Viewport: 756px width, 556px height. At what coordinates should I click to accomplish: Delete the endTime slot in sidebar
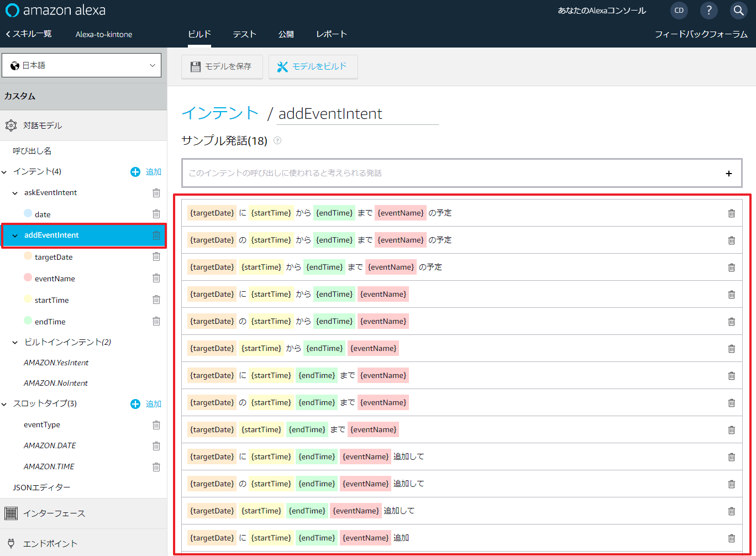click(x=156, y=321)
